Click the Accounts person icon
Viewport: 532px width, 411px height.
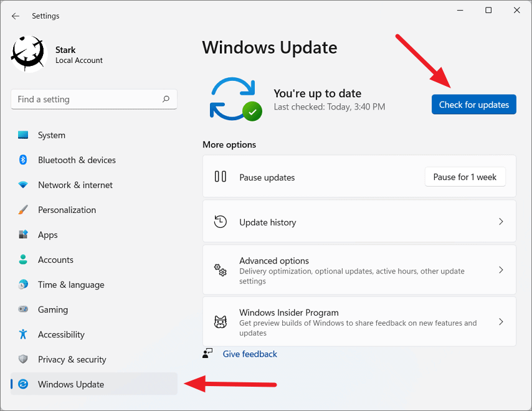(x=23, y=260)
